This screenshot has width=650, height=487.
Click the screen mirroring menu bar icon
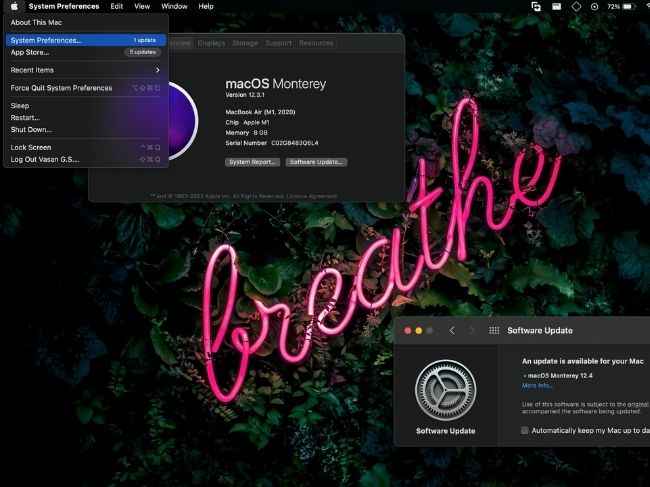point(536,7)
